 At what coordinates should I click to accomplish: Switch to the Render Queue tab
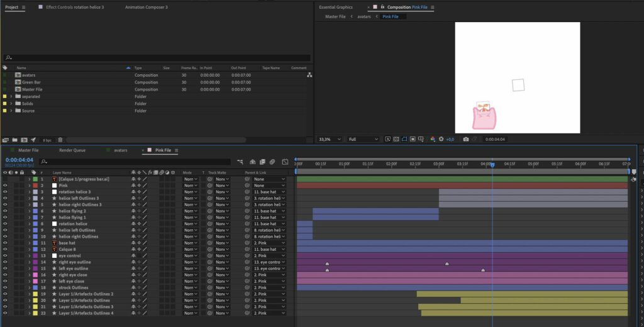coord(72,150)
